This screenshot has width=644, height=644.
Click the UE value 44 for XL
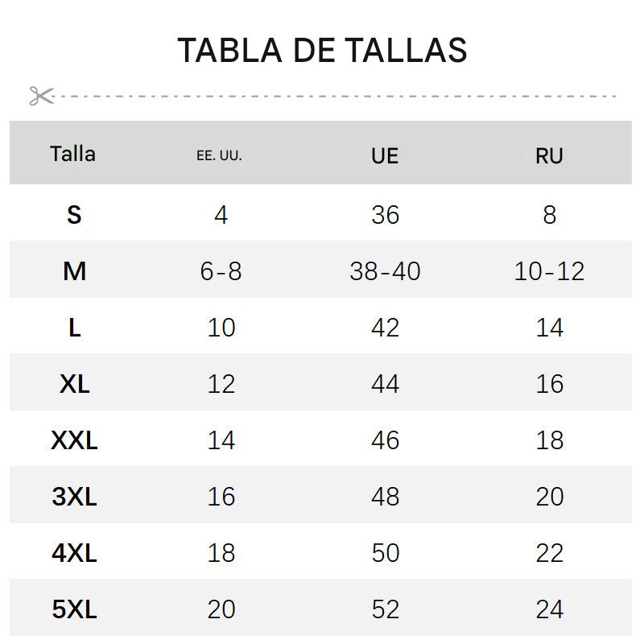pyautogui.click(x=386, y=384)
